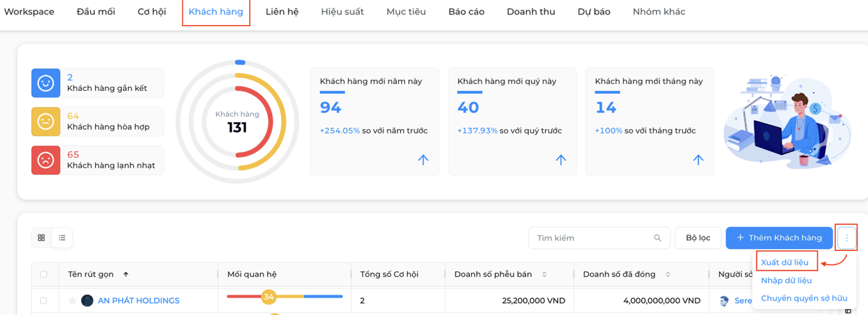
Task: Sort ascending by Tên rút gọn arrow
Action: (126, 274)
